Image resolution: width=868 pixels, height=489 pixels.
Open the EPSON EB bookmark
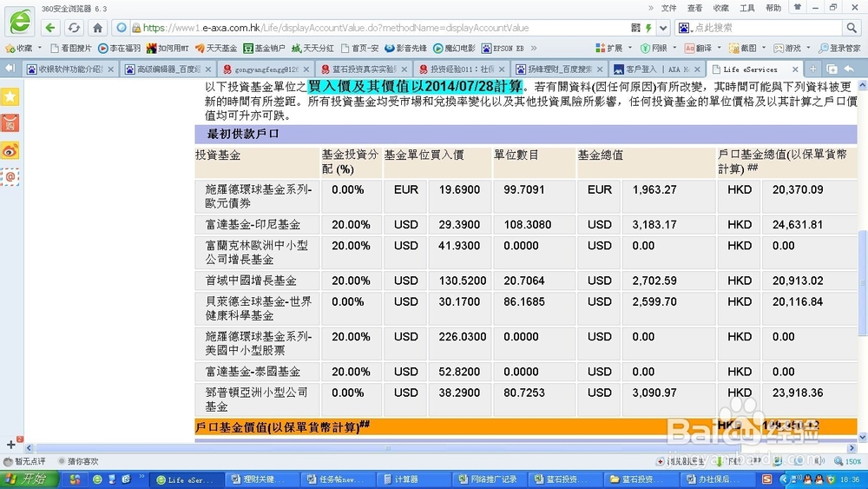(x=503, y=48)
